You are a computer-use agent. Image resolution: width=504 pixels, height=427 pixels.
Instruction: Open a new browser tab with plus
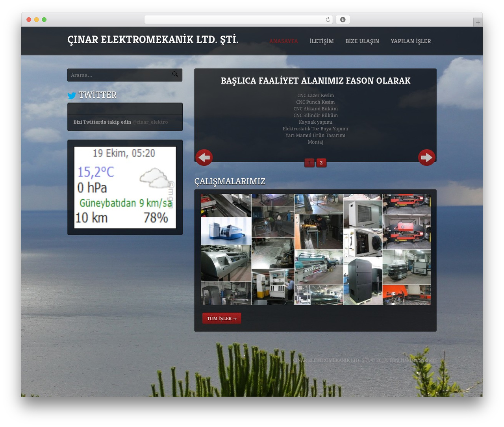tap(478, 22)
